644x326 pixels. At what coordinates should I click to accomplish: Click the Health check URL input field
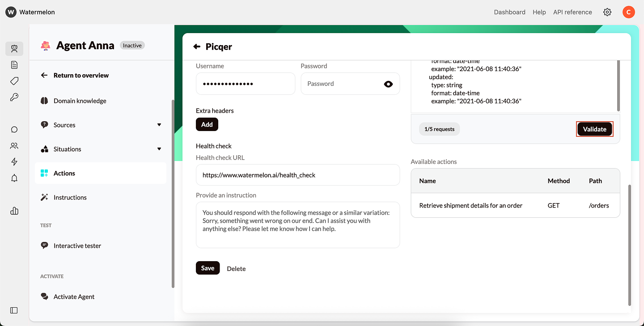click(x=297, y=175)
